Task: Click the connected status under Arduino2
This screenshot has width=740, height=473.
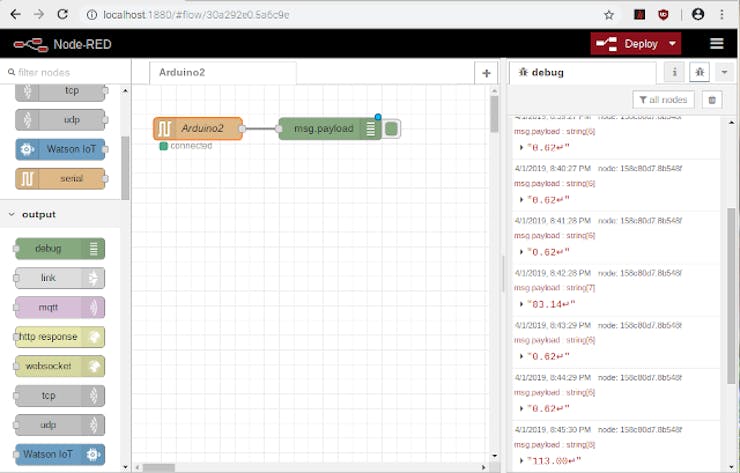Action: click(x=186, y=146)
